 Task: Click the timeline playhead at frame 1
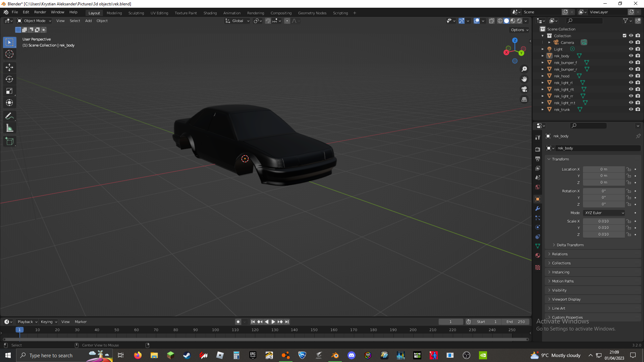[x=19, y=330]
